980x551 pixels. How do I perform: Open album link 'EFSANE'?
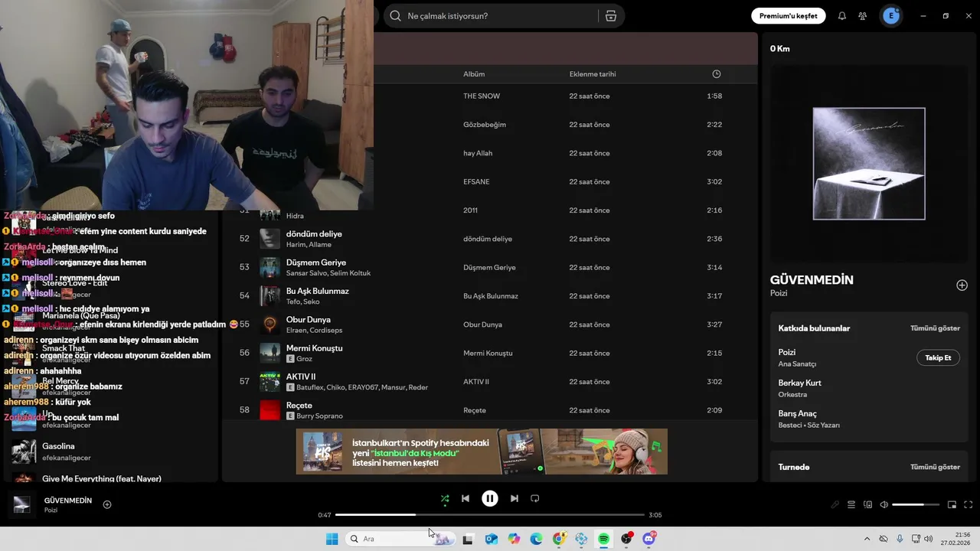476,181
